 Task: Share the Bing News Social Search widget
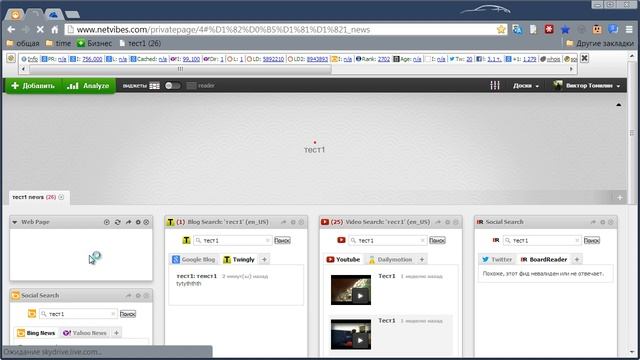point(129,296)
